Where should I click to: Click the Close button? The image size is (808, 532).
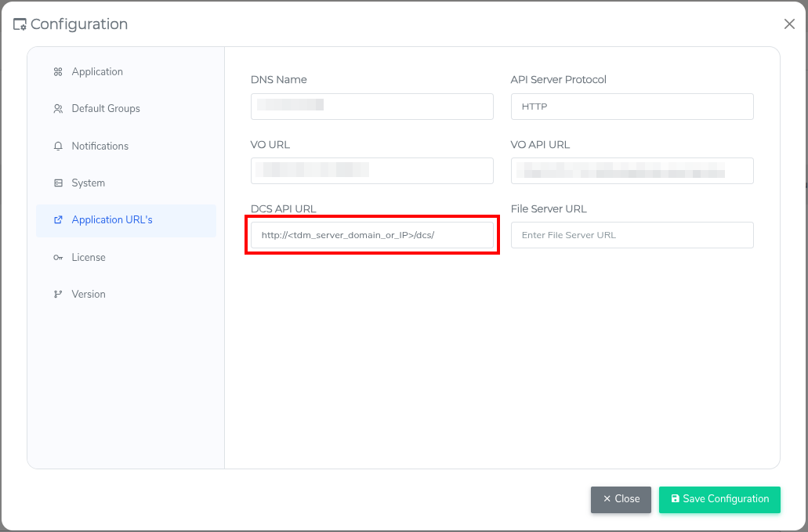[621, 499]
